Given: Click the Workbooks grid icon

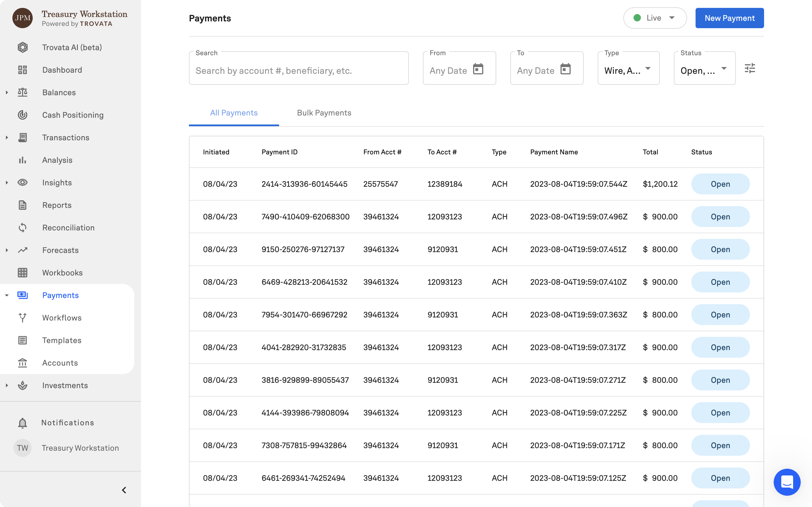Looking at the screenshot, I should pos(23,273).
